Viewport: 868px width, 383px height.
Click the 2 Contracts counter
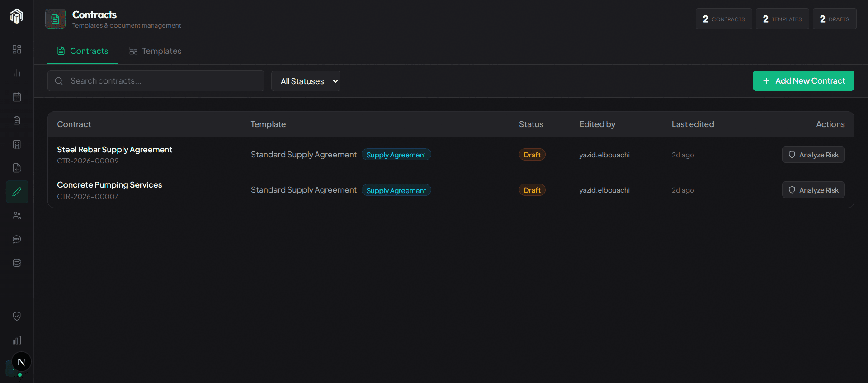coord(724,19)
